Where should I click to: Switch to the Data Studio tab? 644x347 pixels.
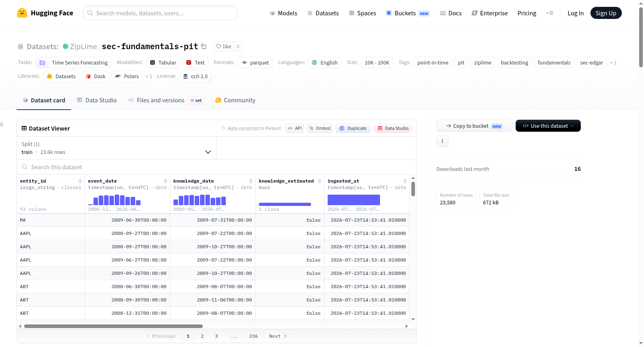click(97, 100)
